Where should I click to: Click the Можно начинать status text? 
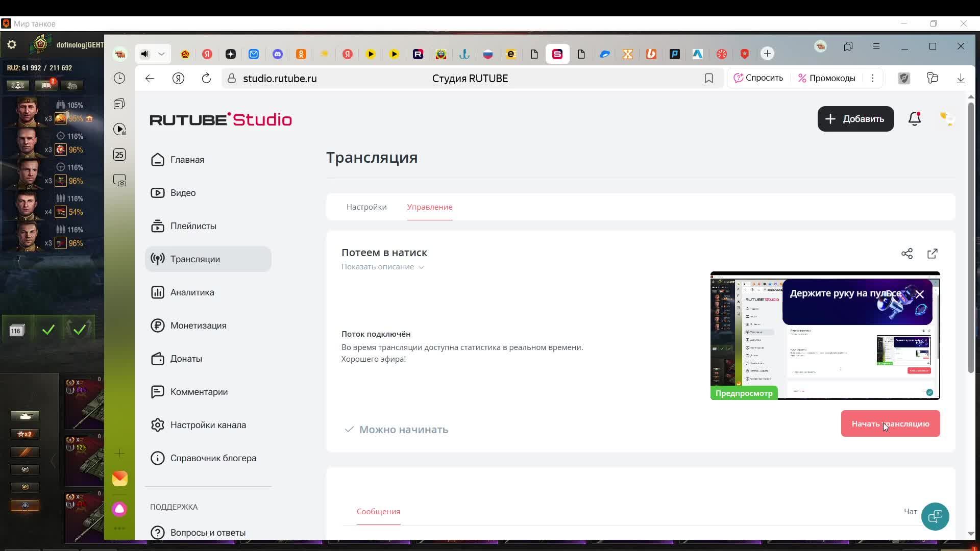pyautogui.click(x=404, y=430)
